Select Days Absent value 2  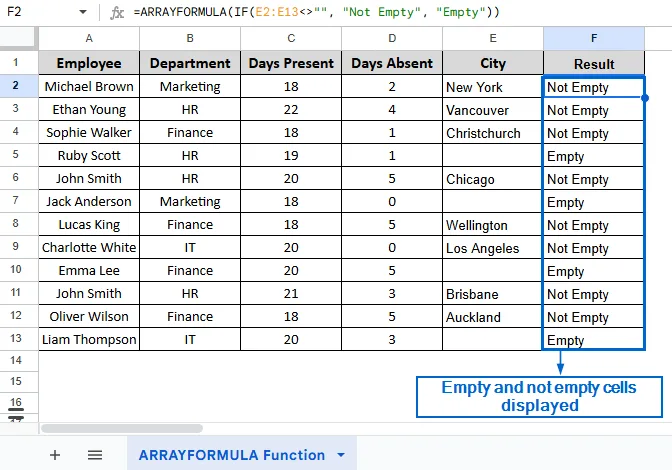pos(392,87)
